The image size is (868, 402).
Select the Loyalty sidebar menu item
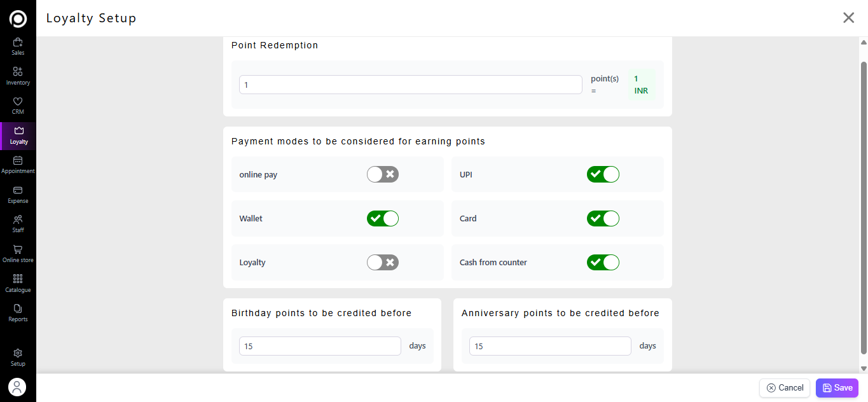coord(18,135)
